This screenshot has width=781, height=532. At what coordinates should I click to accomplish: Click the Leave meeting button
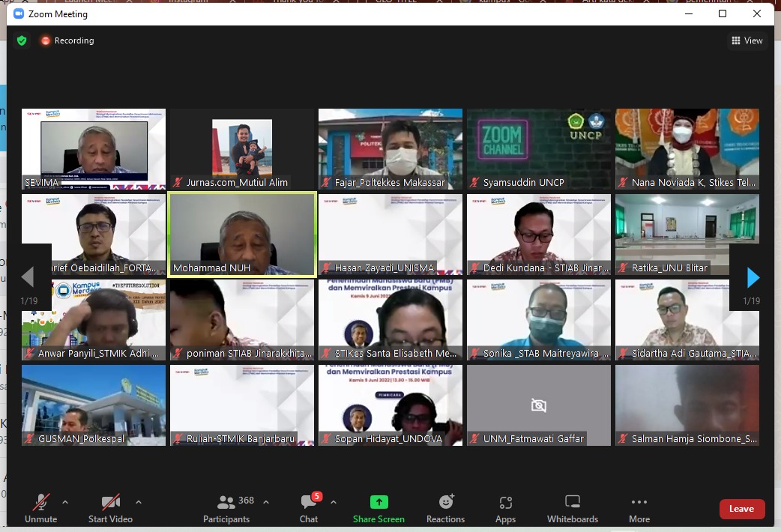741,509
